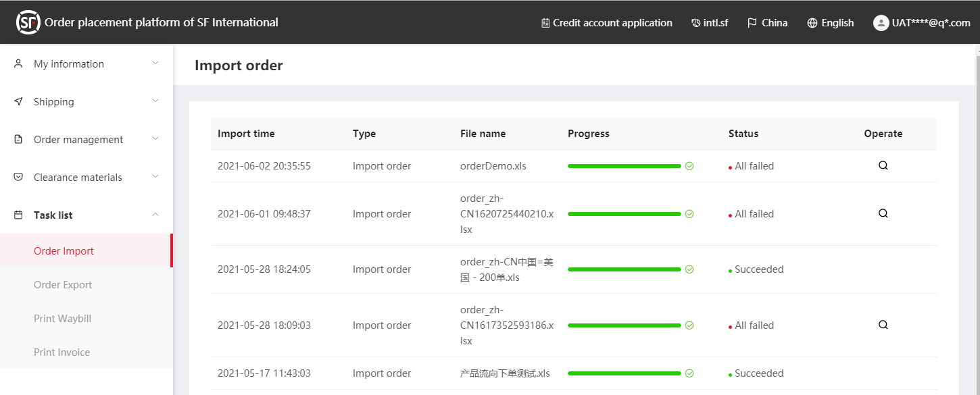Screen dimensions: 980x395
Task: Inspect failed import from 2021-05-28 18:09:03
Action: [883, 325]
